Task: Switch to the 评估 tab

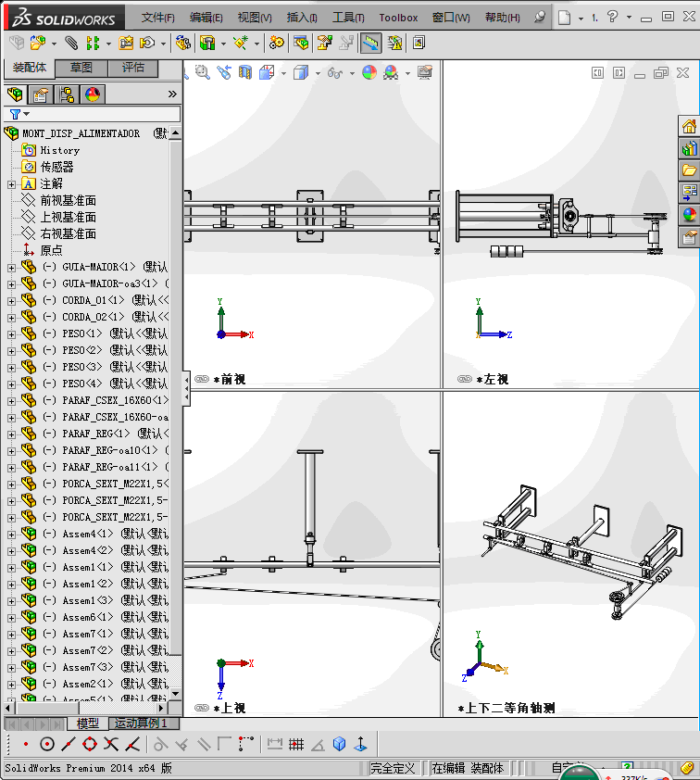Action: (133, 68)
